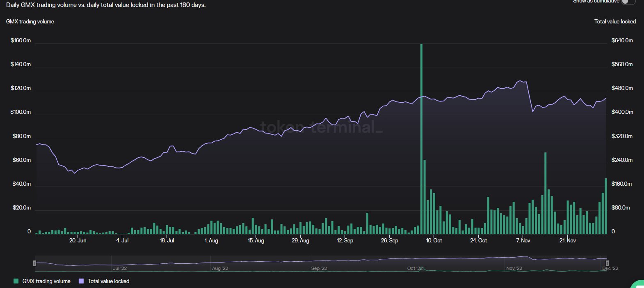Click the 10. Oct x-axis label
This screenshot has height=288, width=644.
(x=434, y=240)
